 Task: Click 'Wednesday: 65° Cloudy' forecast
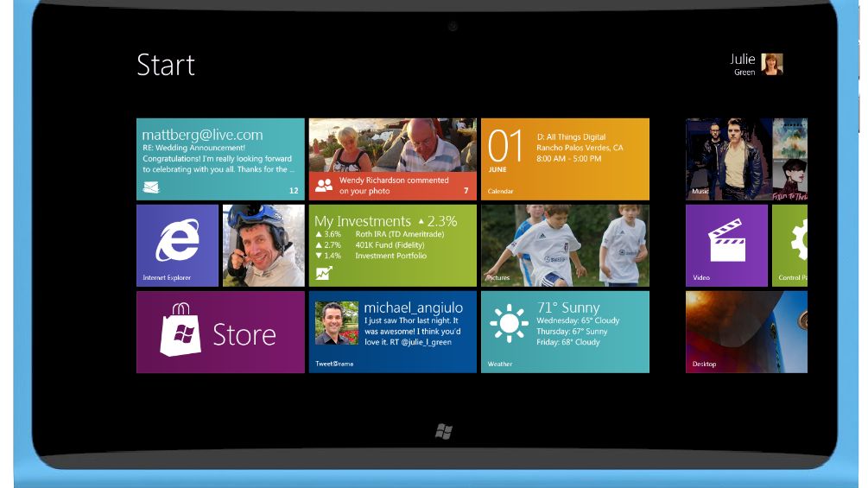[578, 320]
